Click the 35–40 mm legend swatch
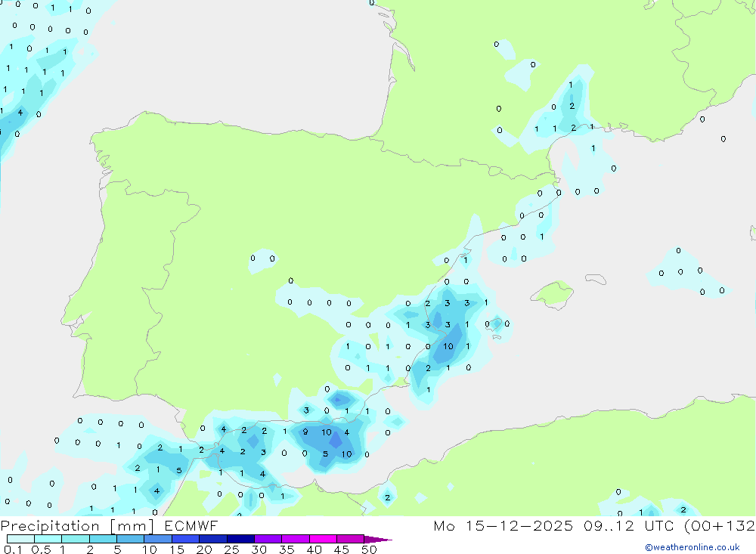The width and height of the screenshot is (756, 554). pyautogui.click(x=296, y=539)
